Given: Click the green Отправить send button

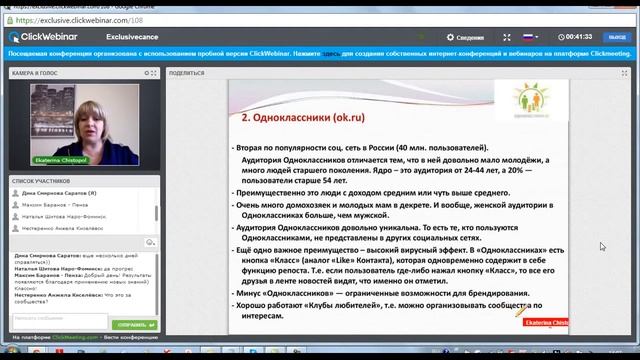Looking at the screenshot, I should click(x=135, y=325).
